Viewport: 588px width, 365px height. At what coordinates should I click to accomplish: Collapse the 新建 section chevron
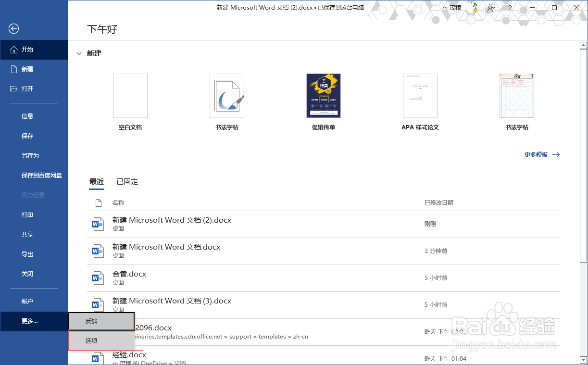[x=79, y=54]
